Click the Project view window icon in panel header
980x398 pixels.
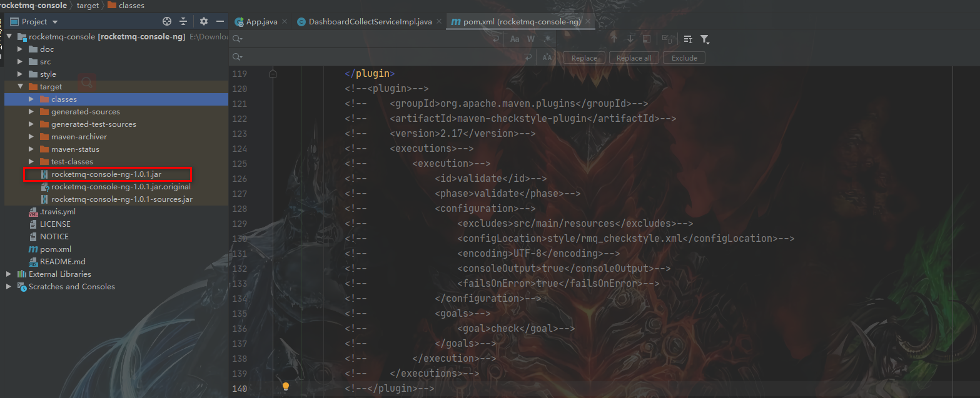tap(14, 21)
